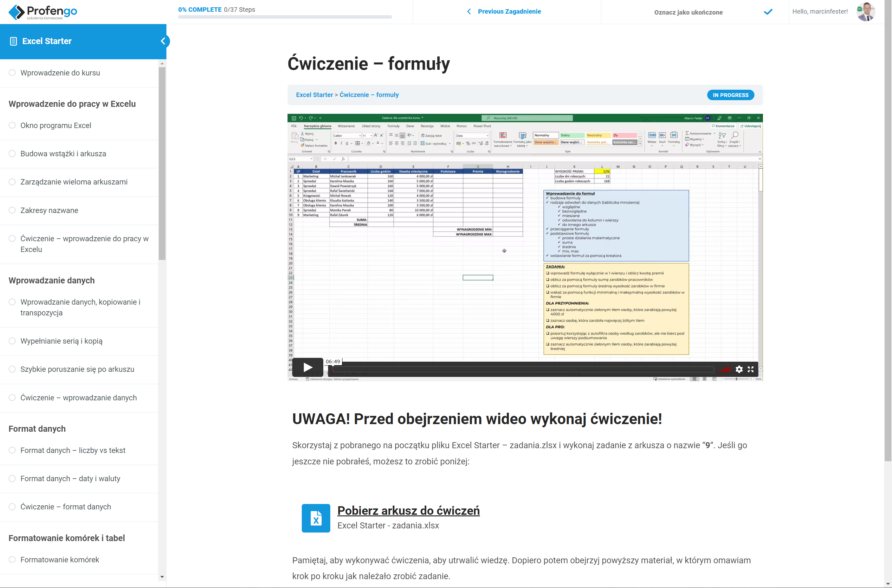Open the user avatar picture
Image resolution: width=892 pixels, height=588 pixels.
866,12
